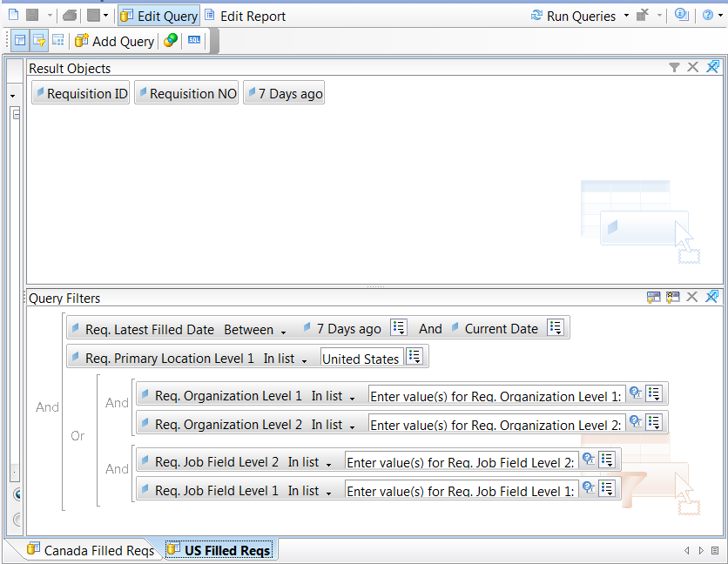Viewport: 728px width, 564px height.
Task: Select the 7 Days ago result object
Action: (x=284, y=93)
